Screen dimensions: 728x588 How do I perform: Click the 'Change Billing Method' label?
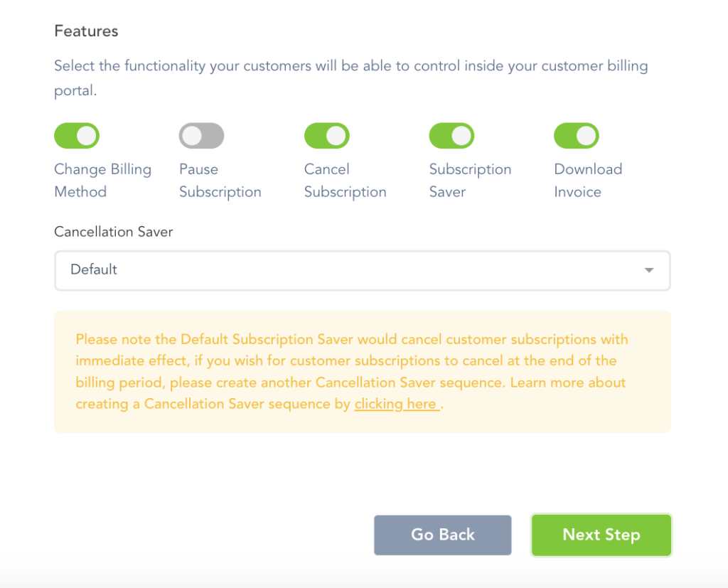[x=102, y=181]
